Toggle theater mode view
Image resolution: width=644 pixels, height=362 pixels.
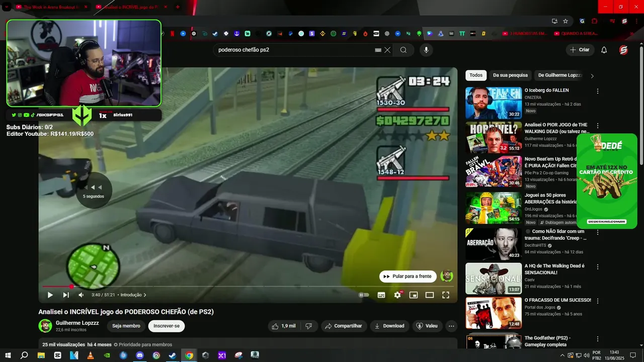(x=430, y=295)
